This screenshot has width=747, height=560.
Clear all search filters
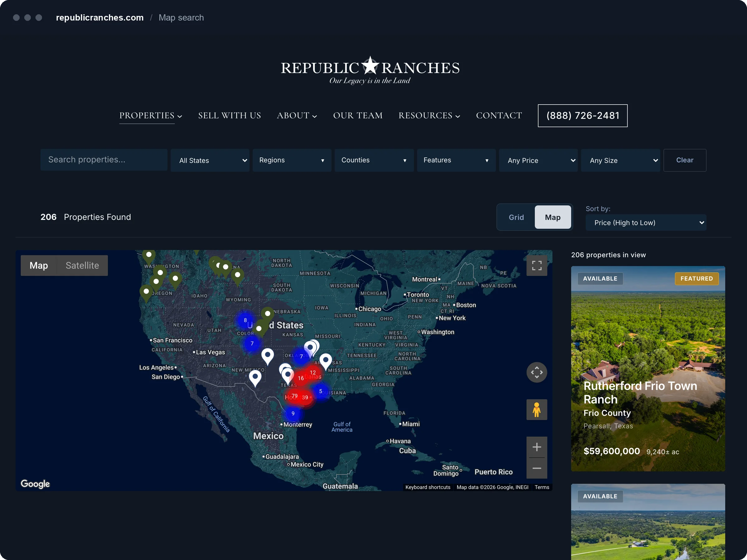tap(684, 160)
